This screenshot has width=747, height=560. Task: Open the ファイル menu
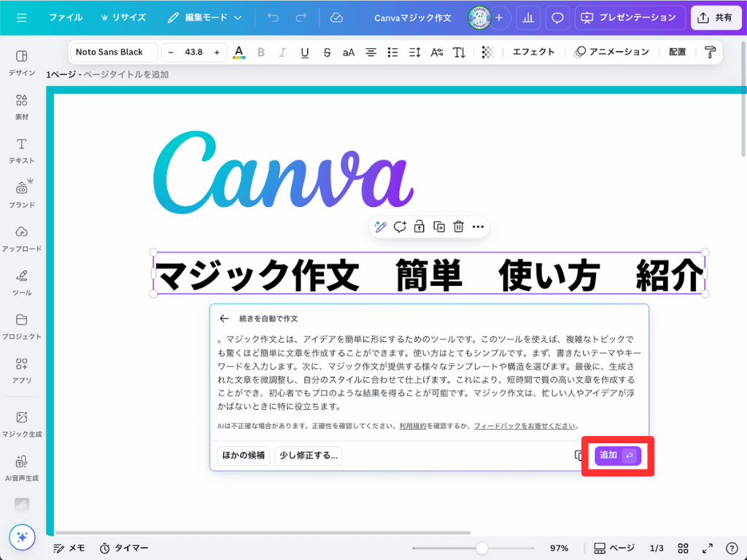(x=65, y=17)
